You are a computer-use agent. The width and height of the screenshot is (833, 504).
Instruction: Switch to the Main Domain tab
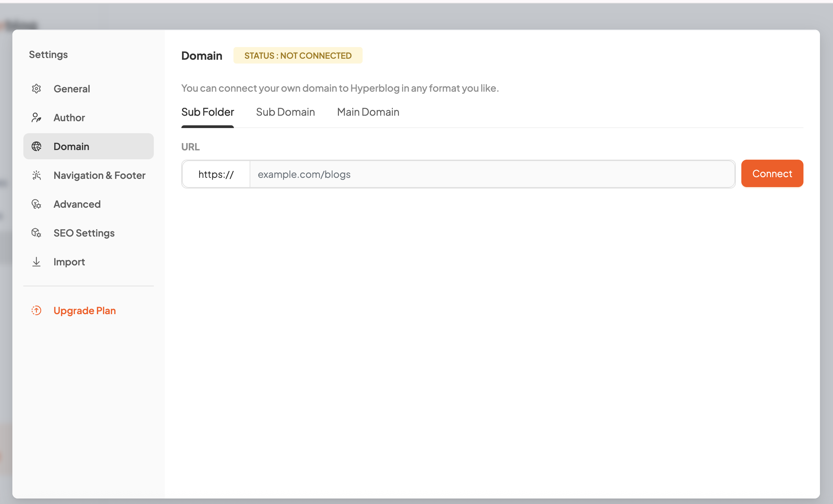pyautogui.click(x=368, y=112)
